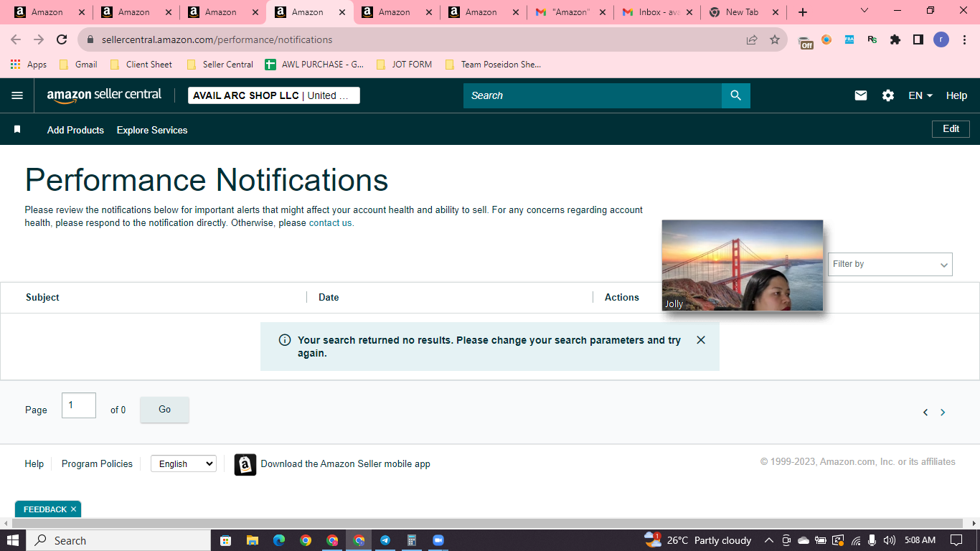Open the Chrome profile avatar
Image resolution: width=980 pixels, height=551 pixels.
(941, 39)
